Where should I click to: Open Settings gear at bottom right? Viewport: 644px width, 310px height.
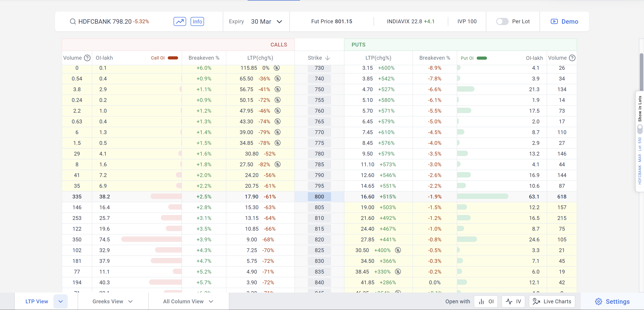coord(599,302)
